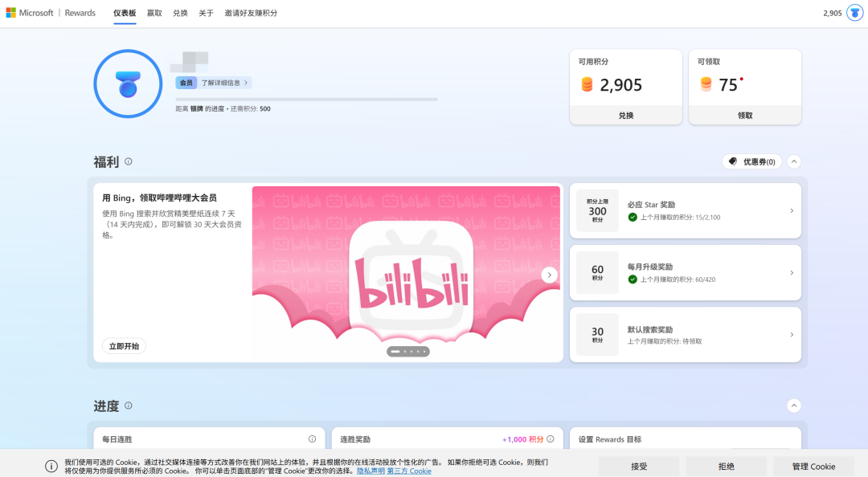Accept cookies with the 接受 button
Viewport: 868px width, 477px height.
(639, 466)
